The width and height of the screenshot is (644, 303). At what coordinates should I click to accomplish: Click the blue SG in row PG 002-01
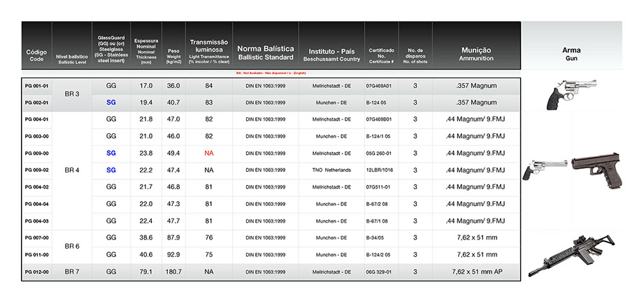point(111,103)
